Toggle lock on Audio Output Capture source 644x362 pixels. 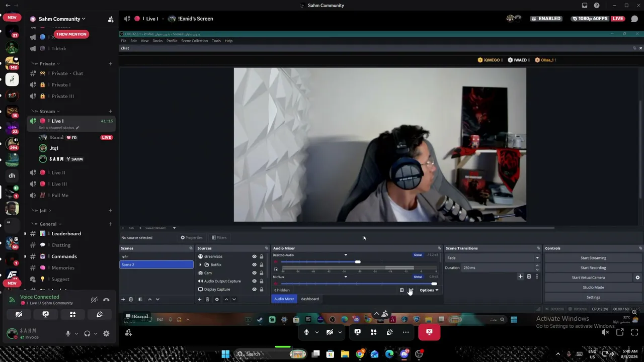tap(261, 281)
